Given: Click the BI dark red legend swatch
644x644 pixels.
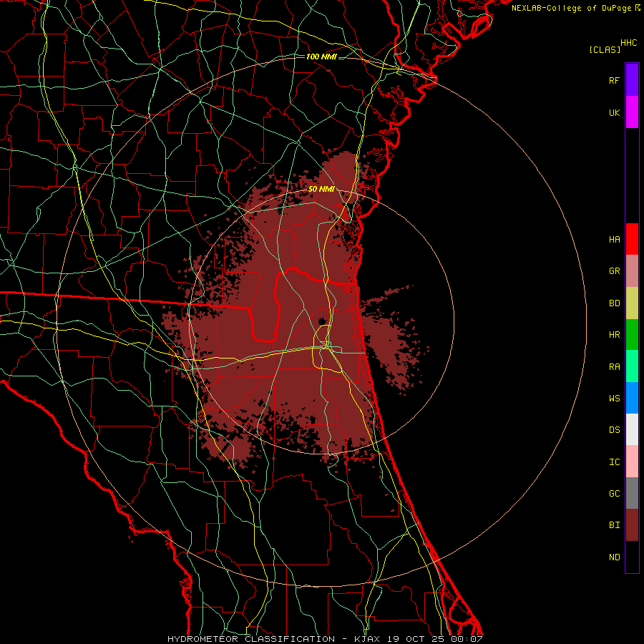Looking at the screenshot, I should click(632, 525).
